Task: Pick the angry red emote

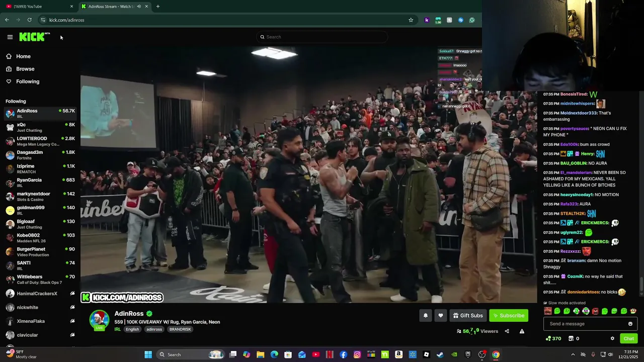Action: click(595, 311)
